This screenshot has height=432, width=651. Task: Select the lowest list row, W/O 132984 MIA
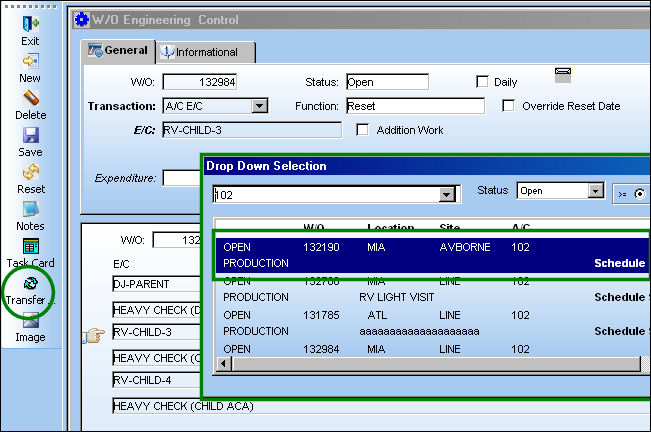coord(432,349)
